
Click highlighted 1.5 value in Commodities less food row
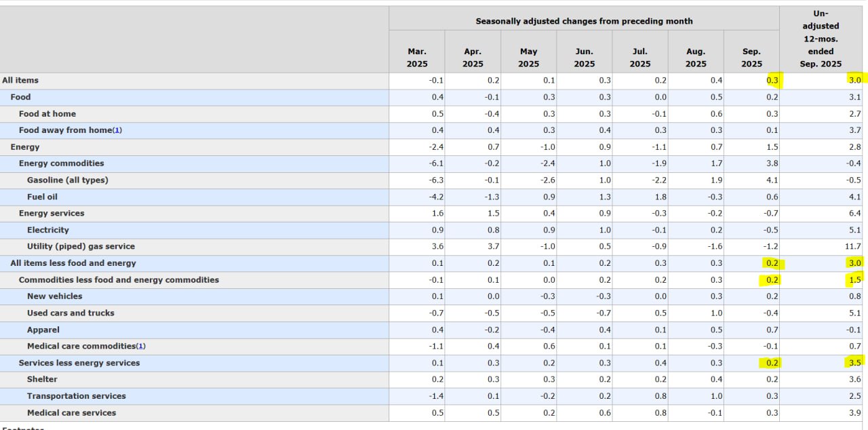854,279
